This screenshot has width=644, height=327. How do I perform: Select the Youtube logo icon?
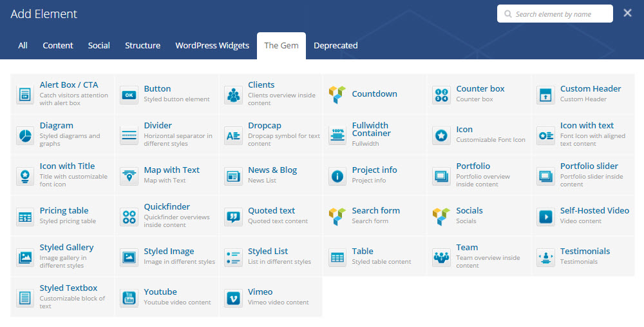point(129,298)
